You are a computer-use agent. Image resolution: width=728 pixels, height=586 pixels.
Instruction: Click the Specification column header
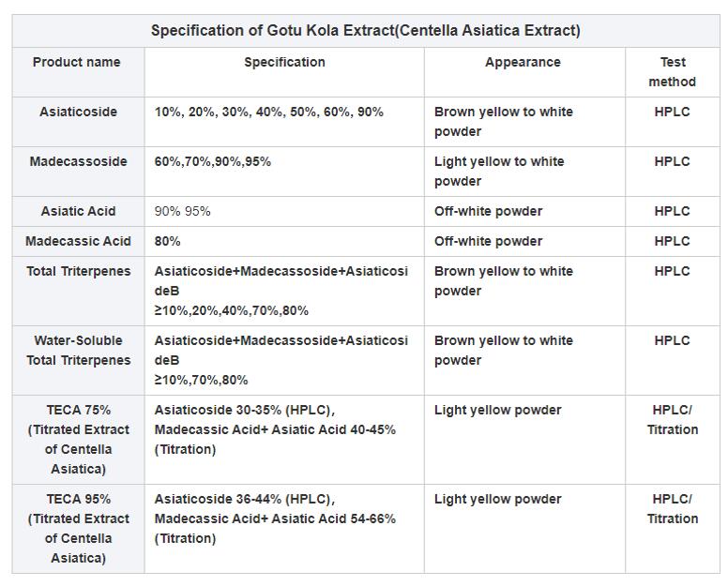pyautogui.click(x=284, y=62)
